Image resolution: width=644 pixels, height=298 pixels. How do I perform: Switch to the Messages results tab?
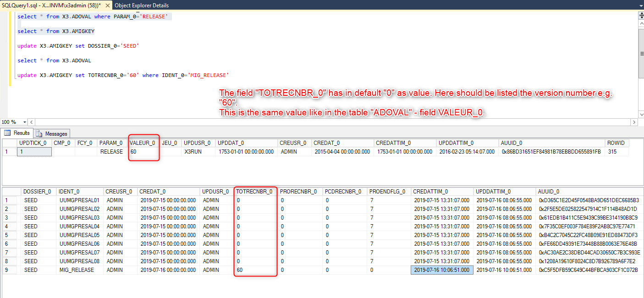point(52,133)
